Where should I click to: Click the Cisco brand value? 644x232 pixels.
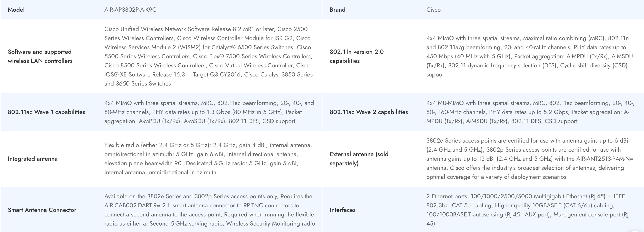(434, 10)
